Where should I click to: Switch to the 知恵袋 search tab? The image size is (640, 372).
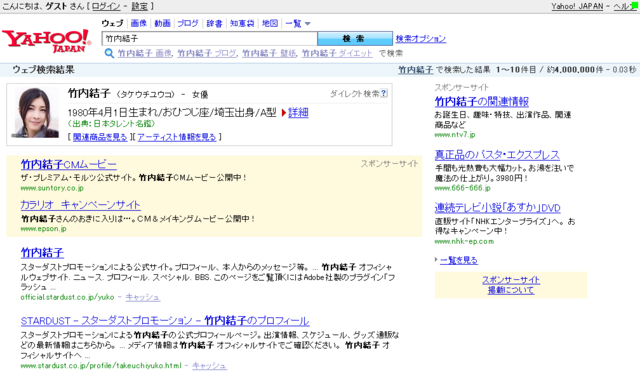pyautogui.click(x=242, y=23)
